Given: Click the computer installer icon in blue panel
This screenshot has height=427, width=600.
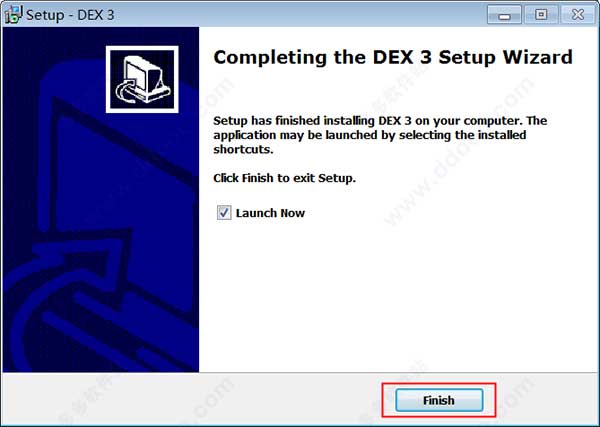Looking at the screenshot, I should (x=142, y=80).
